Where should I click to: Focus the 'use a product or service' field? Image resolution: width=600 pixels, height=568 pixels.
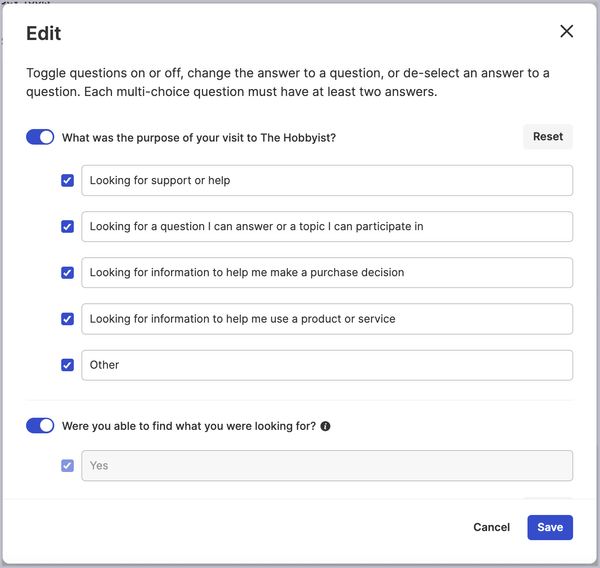327,318
